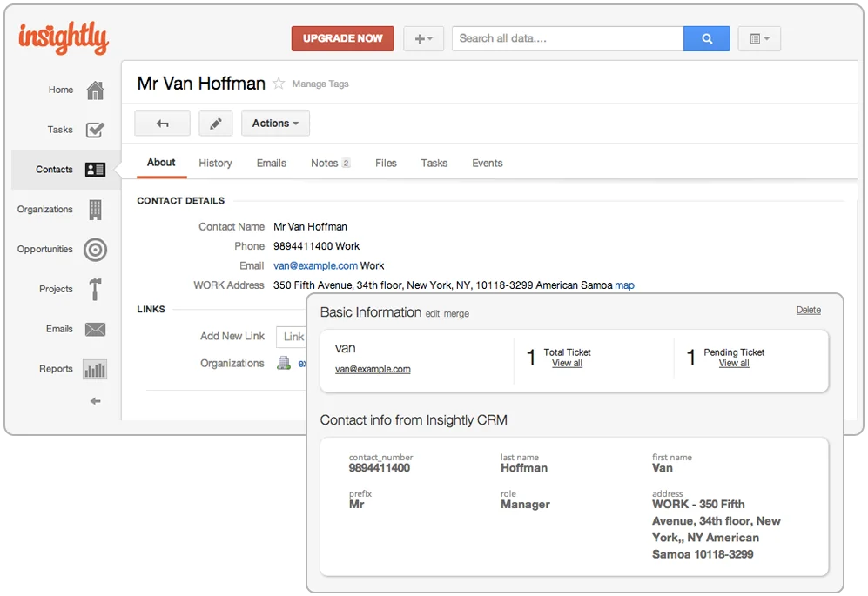This screenshot has width=868, height=596.
Task: Click the address value in CRM info
Action: tap(717, 529)
